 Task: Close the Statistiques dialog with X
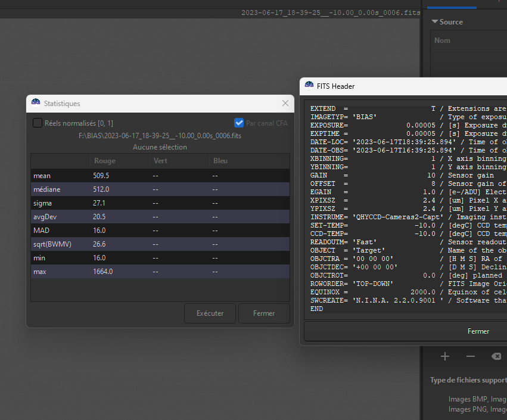click(285, 103)
